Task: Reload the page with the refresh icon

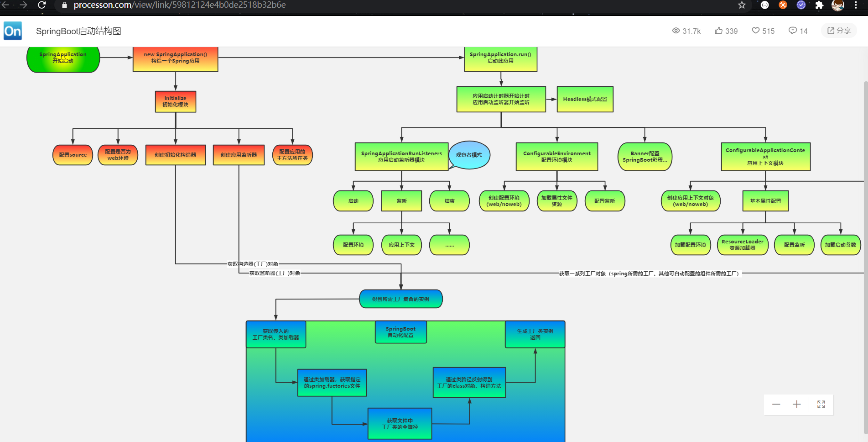Action: click(x=42, y=5)
